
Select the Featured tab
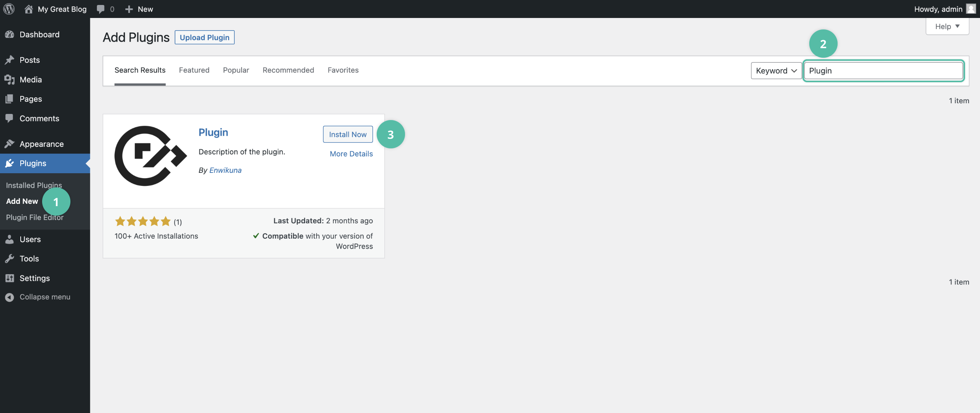click(194, 70)
